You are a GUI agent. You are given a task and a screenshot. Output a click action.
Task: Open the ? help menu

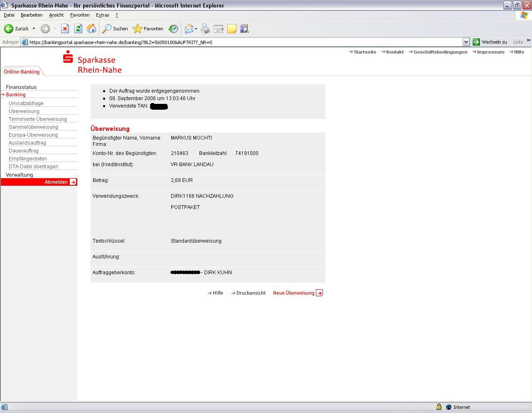pyautogui.click(x=117, y=15)
